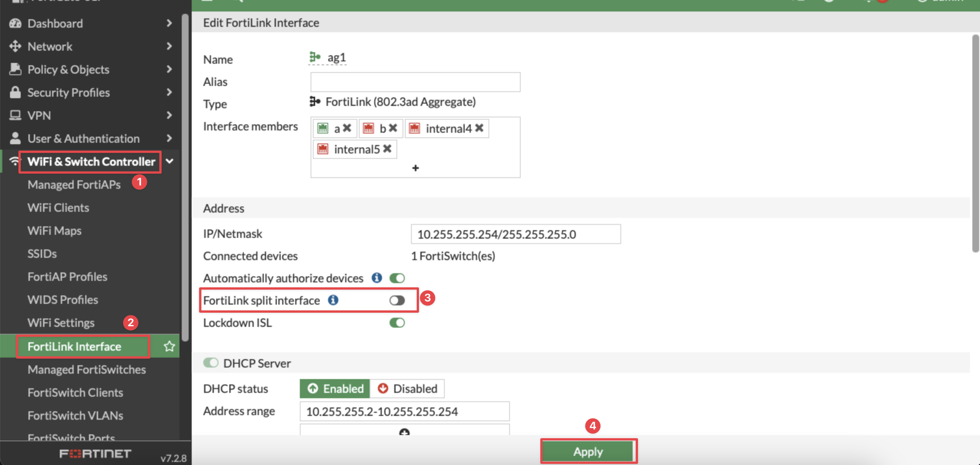Expand the Security Profiles chevron

[169, 92]
